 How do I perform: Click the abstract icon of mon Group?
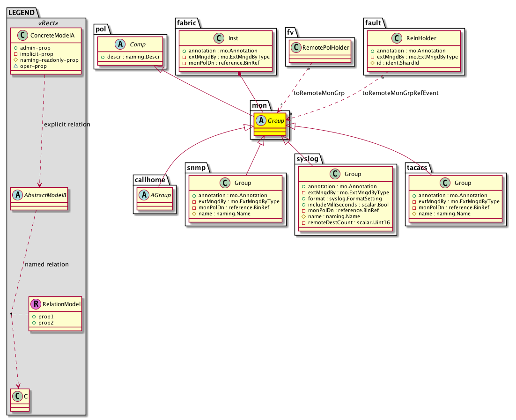(x=261, y=121)
